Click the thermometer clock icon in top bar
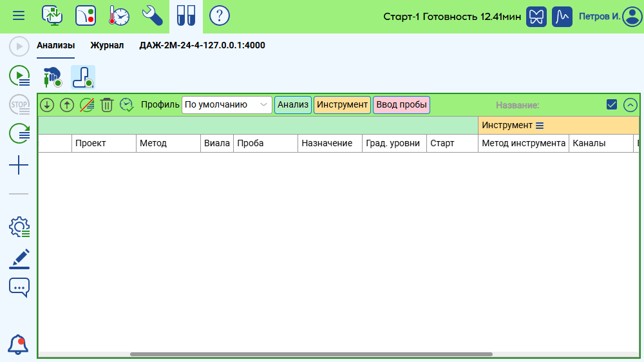644x362 pixels. (118, 15)
